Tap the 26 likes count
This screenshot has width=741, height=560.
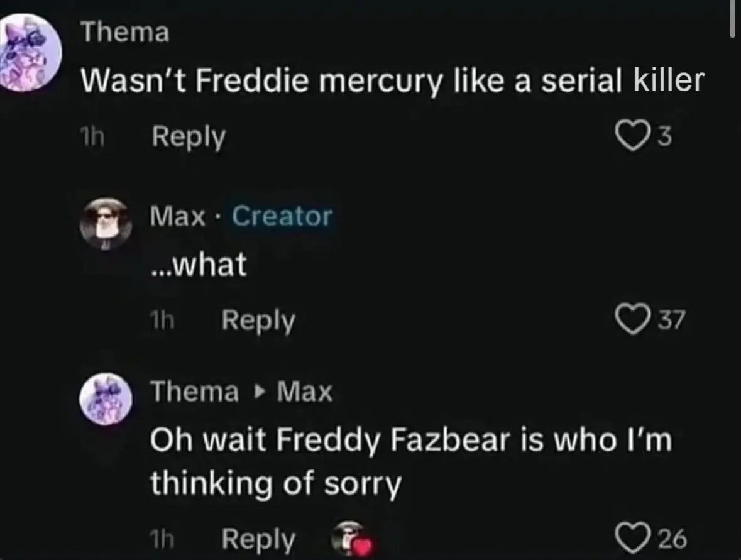[x=671, y=540]
